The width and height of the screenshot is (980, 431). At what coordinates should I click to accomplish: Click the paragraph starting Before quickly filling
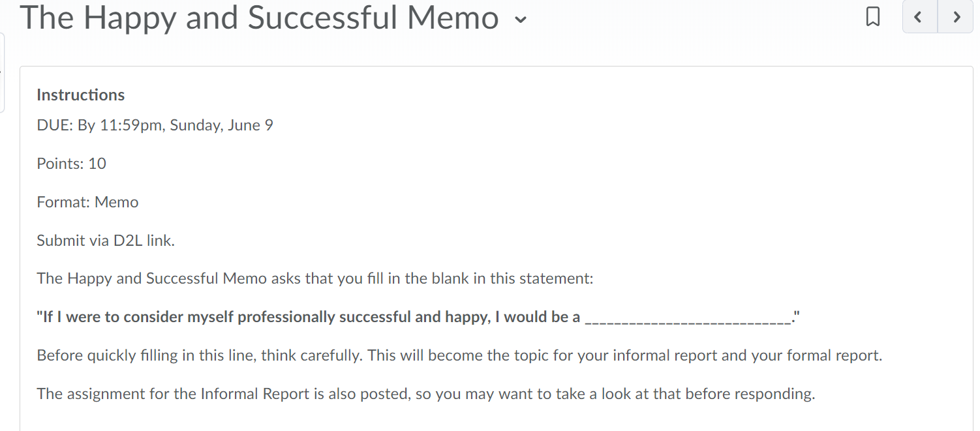460,356
